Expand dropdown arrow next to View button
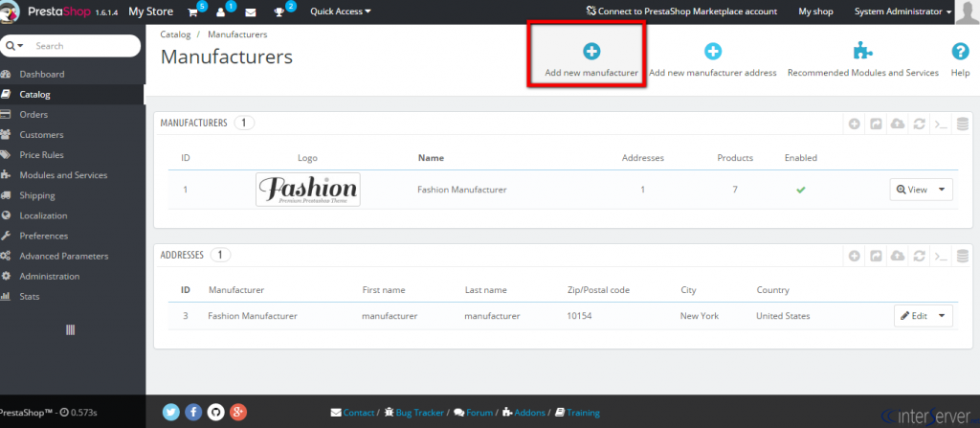 pos(942,190)
